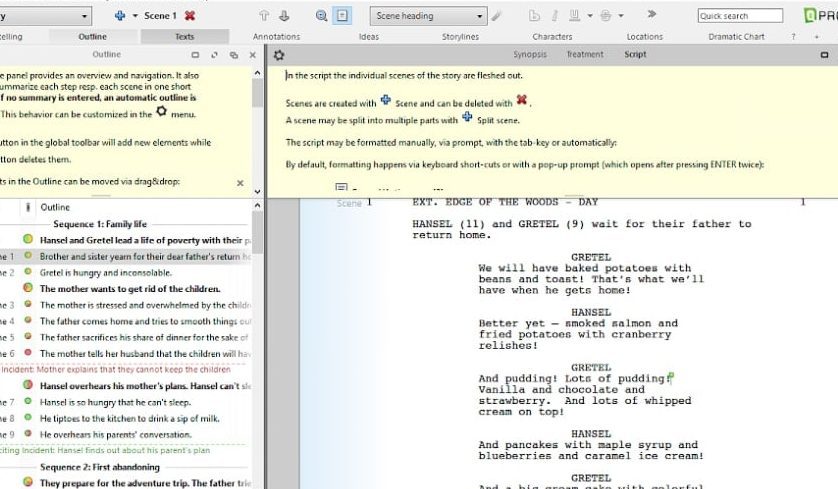The width and height of the screenshot is (838, 489).
Task: Click the blue plus add scene icon
Action: point(120,16)
